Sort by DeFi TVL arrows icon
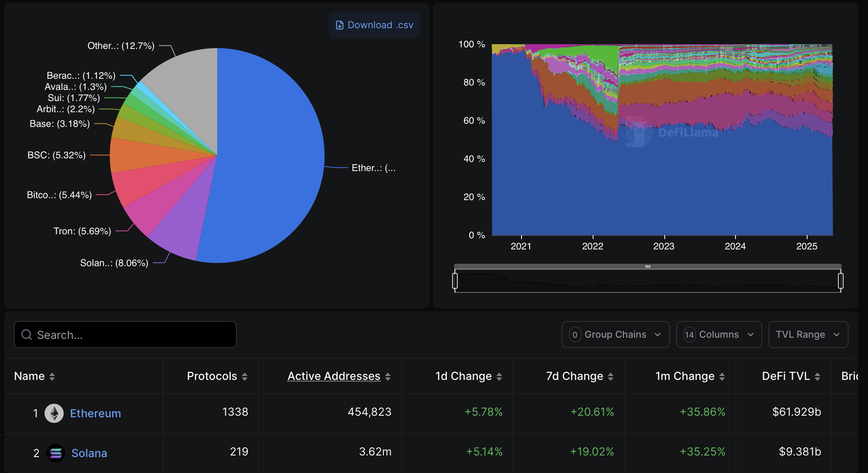This screenshot has height=473, width=868. click(817, 377)
